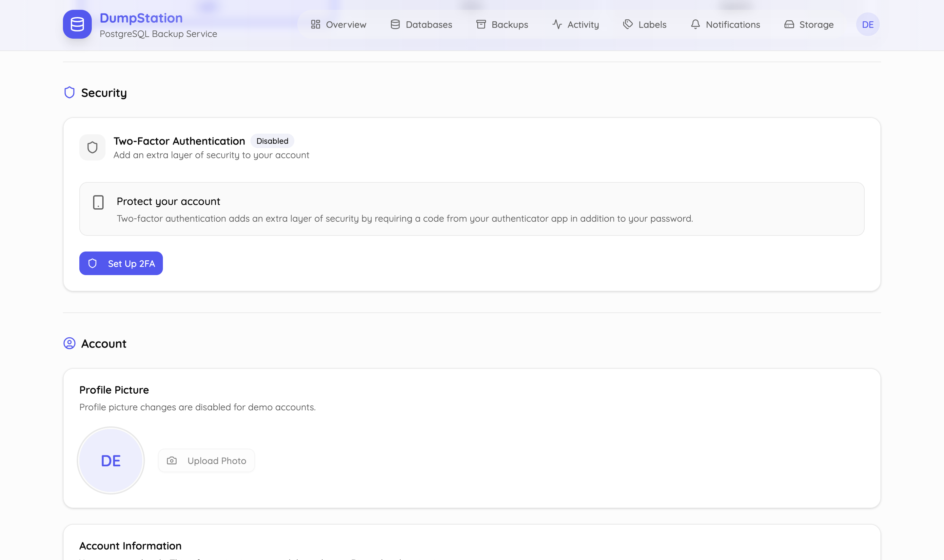This screenshot has width=944, height=560.
Task: Open the Overview navigation tab
Action: (339, 24)
